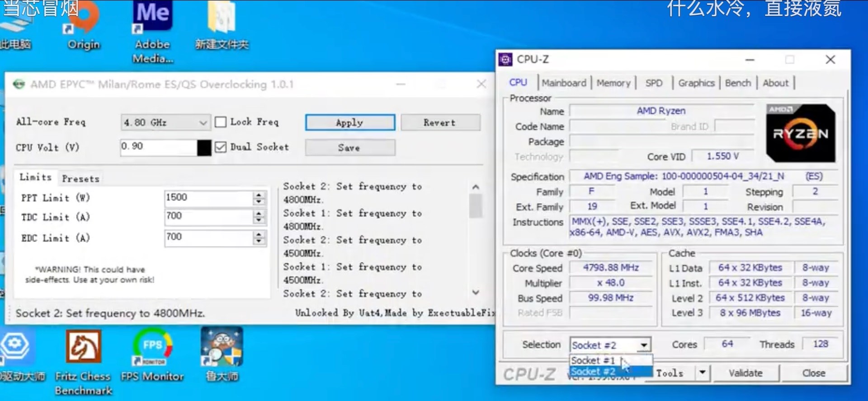868x401 pixels.
Task: Click the Save button
Action: pos(350,148)
